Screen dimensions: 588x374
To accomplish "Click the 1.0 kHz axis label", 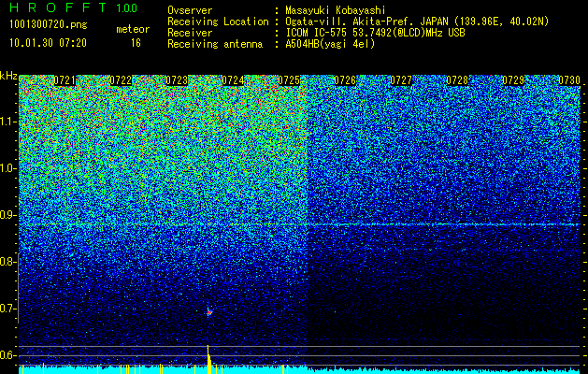I will pyautogui.click(x=7, y=168).
